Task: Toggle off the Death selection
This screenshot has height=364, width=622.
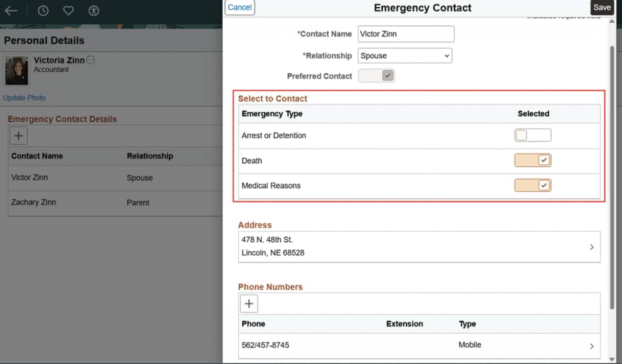Action: pyautogui.click(x=533, y=161)
